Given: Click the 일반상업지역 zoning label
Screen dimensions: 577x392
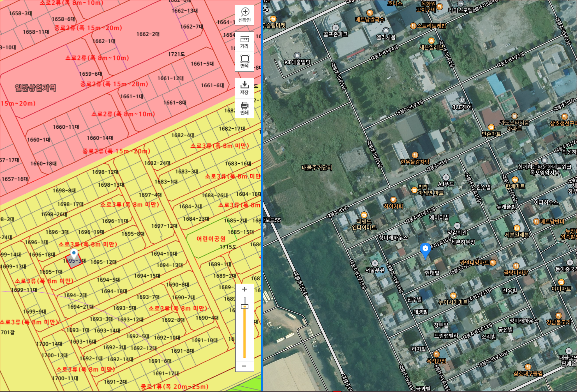Looking at the screenshot, I should [x=35, y=88].
